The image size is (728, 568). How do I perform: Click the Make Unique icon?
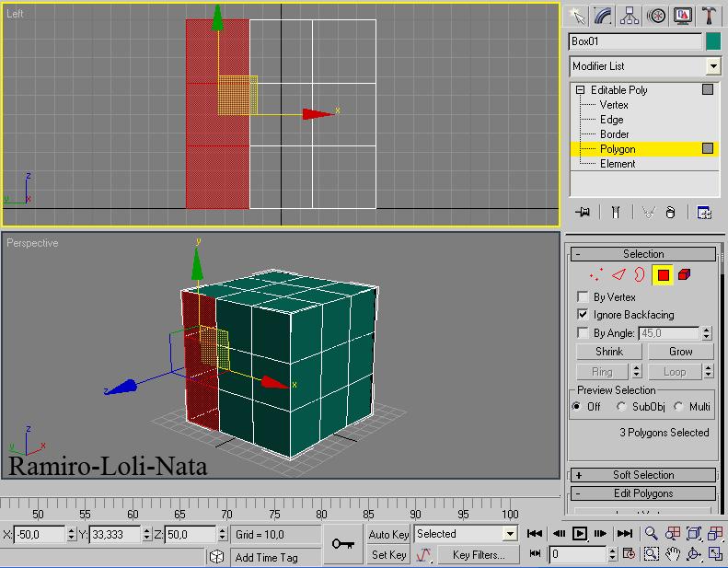tap(649, 213)
